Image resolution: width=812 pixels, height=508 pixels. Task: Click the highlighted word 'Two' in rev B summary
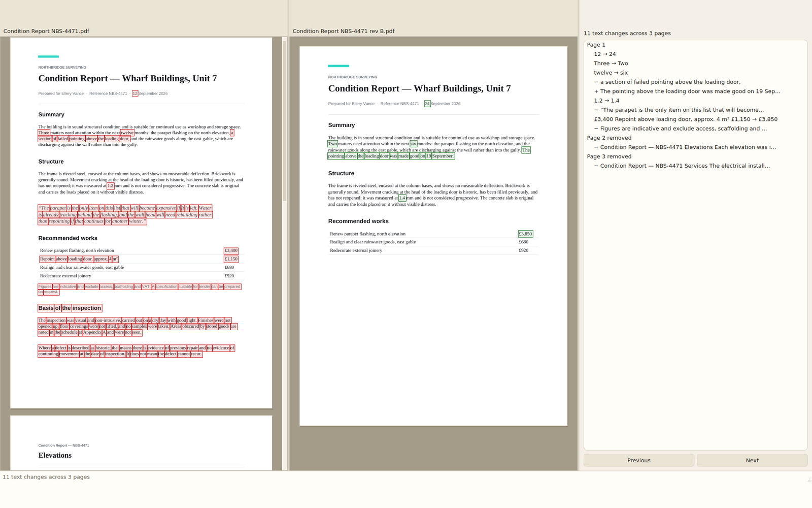coord(332,144)
